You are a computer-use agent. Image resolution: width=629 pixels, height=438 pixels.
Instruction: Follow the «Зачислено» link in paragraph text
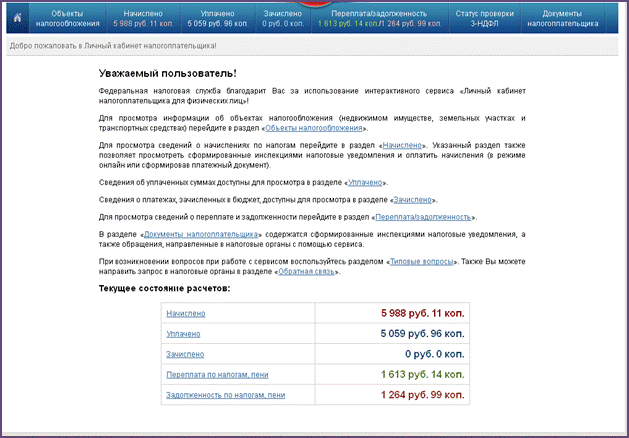[412, 200]
